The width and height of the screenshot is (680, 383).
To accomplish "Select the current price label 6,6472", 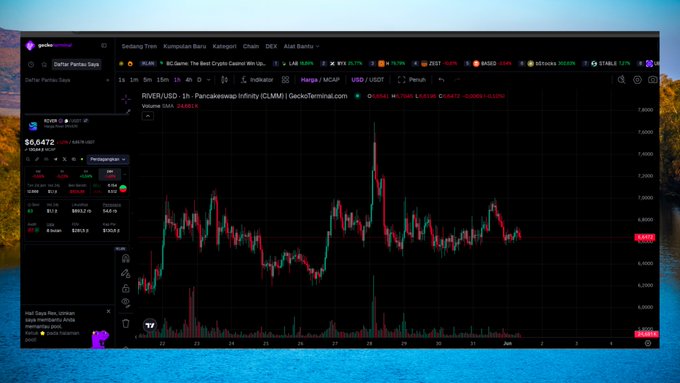I will click(645, 237).
